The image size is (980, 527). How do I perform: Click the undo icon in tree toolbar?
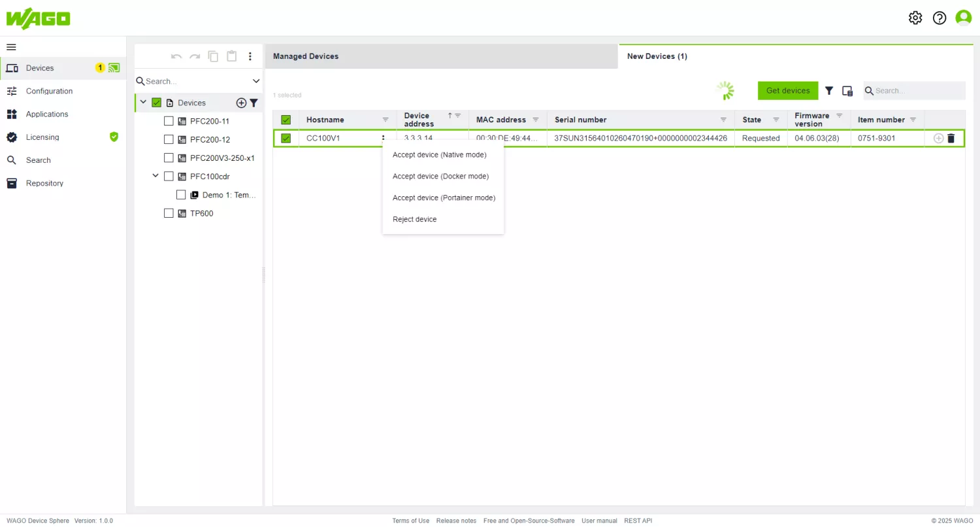point(176,56)
